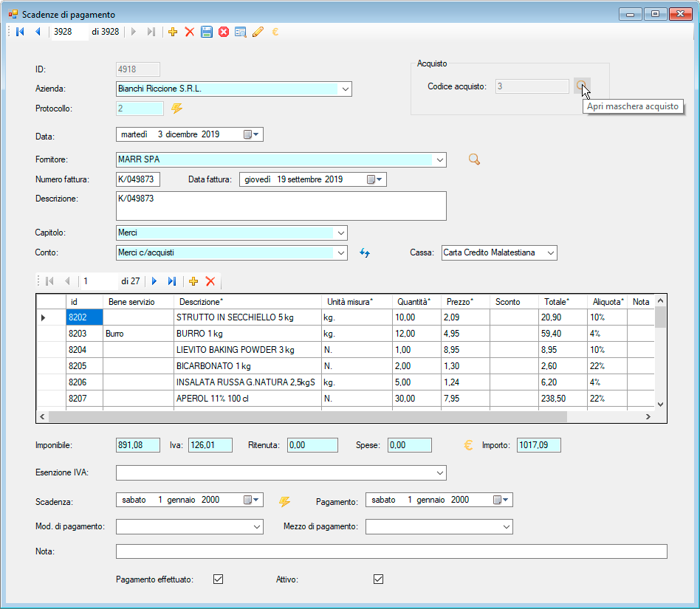The height and width of the screenshot is (609, 700).
Task: Click the Descrizione column header
Action: [x=248, y=302]
